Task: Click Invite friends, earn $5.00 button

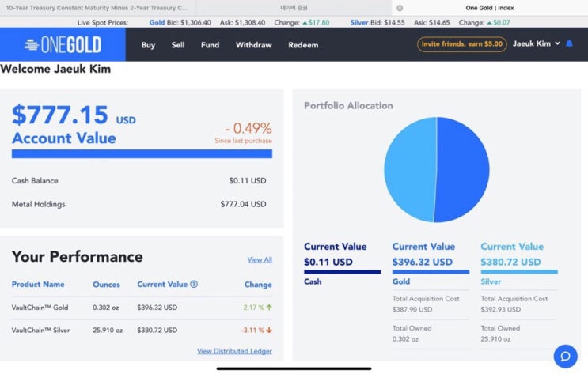Action: coord(461,44)
